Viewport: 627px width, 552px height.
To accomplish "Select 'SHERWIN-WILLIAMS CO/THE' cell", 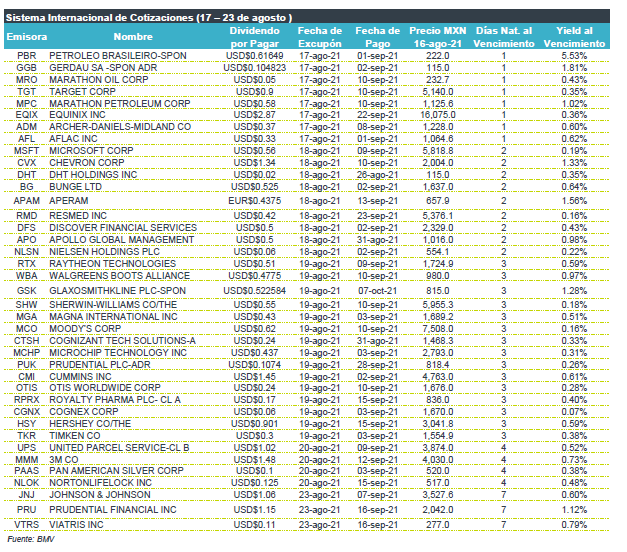I will (x=113, y=305).
